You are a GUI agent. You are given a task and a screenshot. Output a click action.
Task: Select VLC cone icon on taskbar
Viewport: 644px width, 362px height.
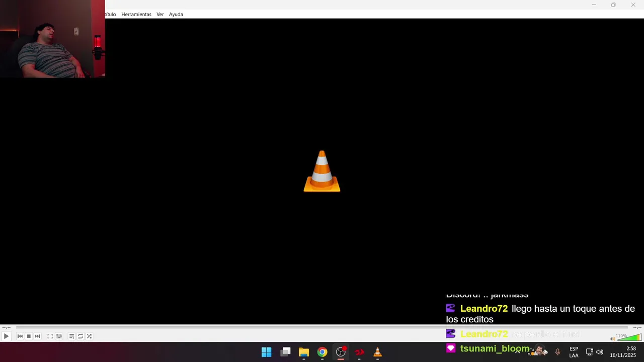[378, 352]
